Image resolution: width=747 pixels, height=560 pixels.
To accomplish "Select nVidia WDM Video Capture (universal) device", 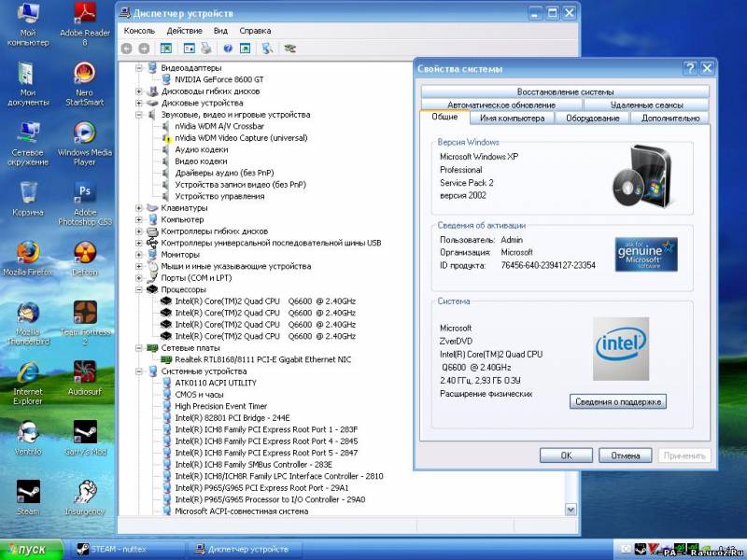I will point(241,138).
